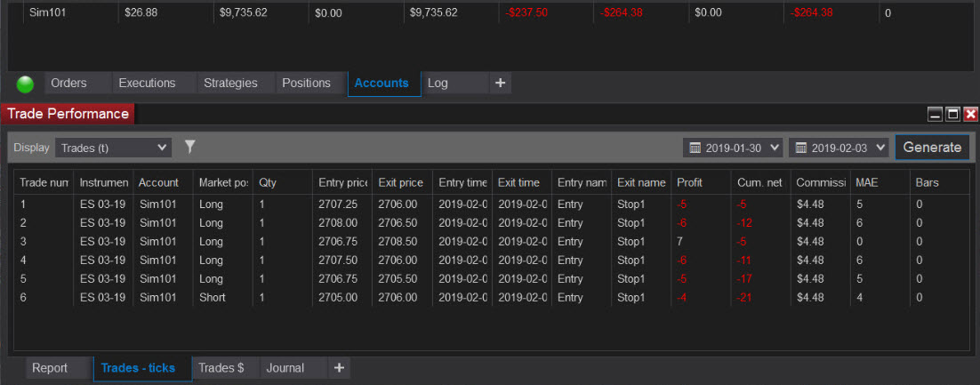Image resolution: width=980 pixels, height=385 pixels.
Task: Sort by Entry name column header
Action: pyautogui.click(x=582, y=182)
